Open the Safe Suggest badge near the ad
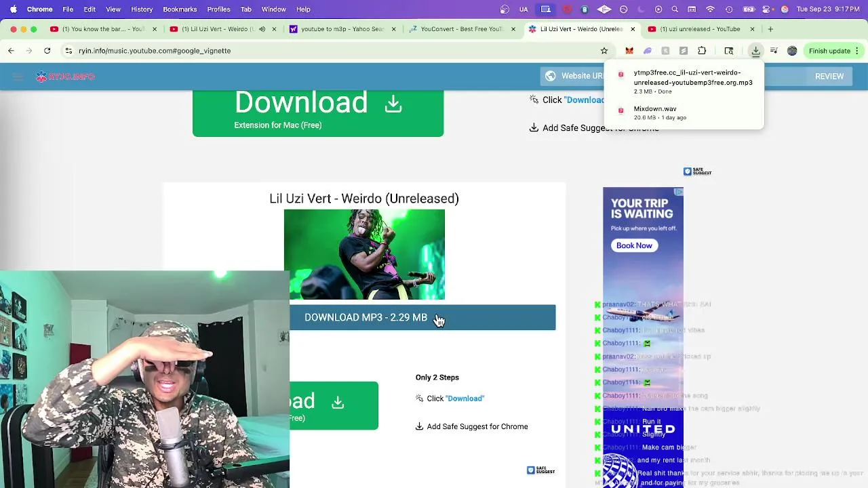The height and width of the screenshot is (488, 868). point(697,171)
